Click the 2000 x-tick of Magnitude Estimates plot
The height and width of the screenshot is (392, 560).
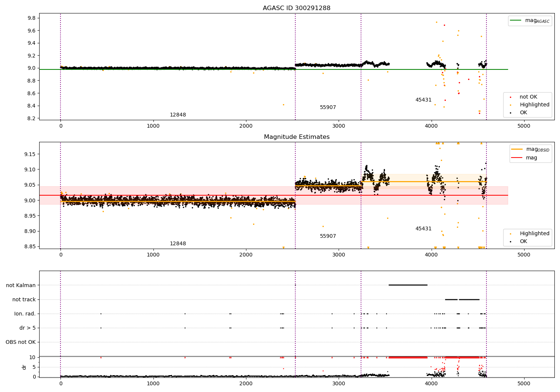[246, 255]
